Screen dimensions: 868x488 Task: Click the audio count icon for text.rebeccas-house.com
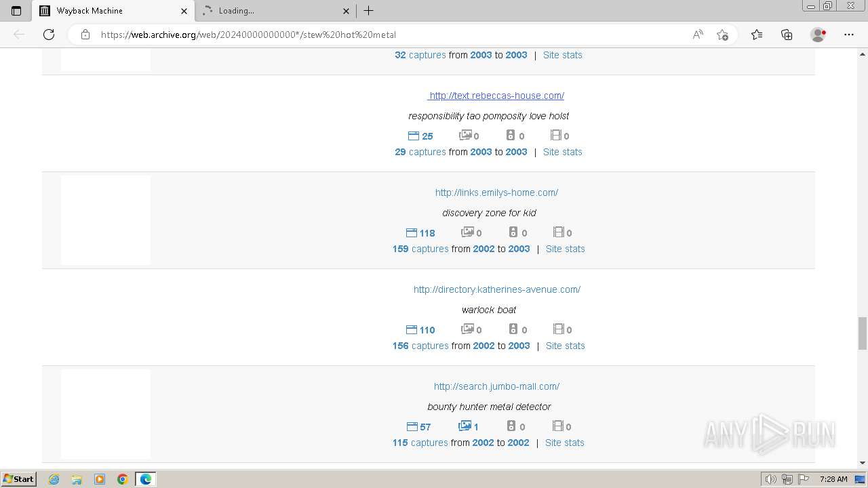(511, 136)
